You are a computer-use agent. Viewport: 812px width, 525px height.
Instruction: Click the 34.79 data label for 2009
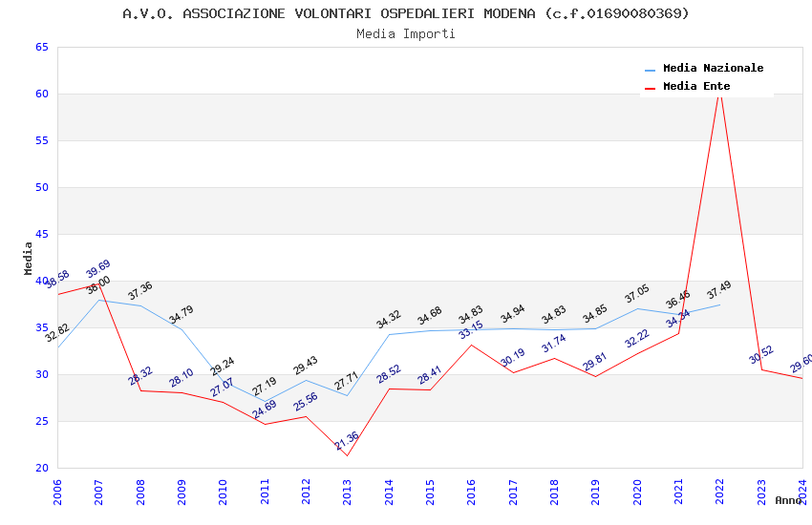pos(182,314)
